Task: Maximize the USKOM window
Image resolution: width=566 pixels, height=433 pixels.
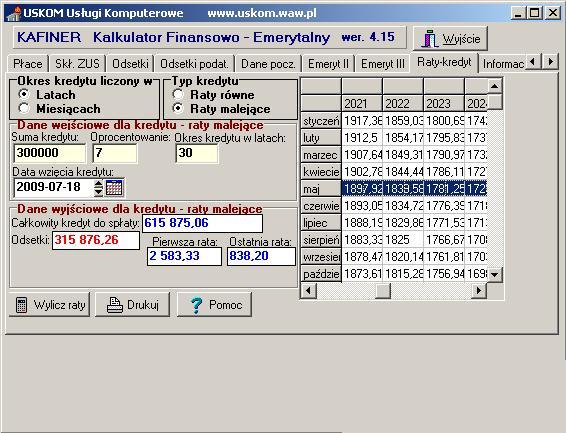Action: pyautogui.click(x=535, y=13)
